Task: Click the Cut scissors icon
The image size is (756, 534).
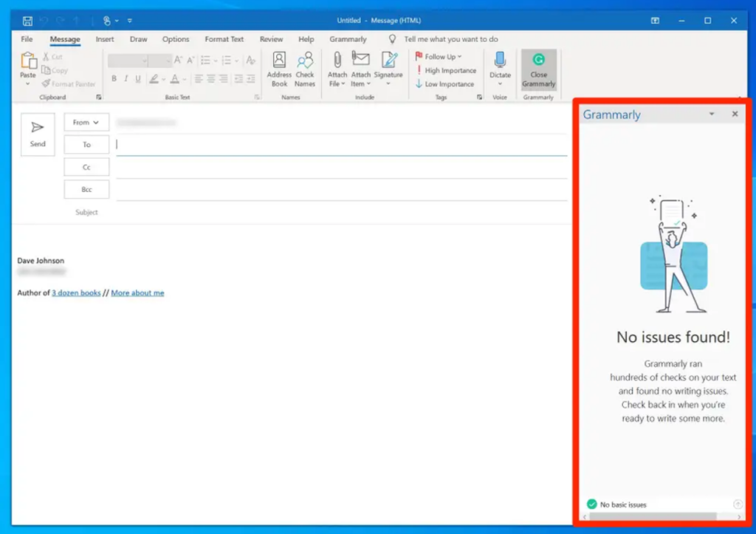Action: coord(47,57)
